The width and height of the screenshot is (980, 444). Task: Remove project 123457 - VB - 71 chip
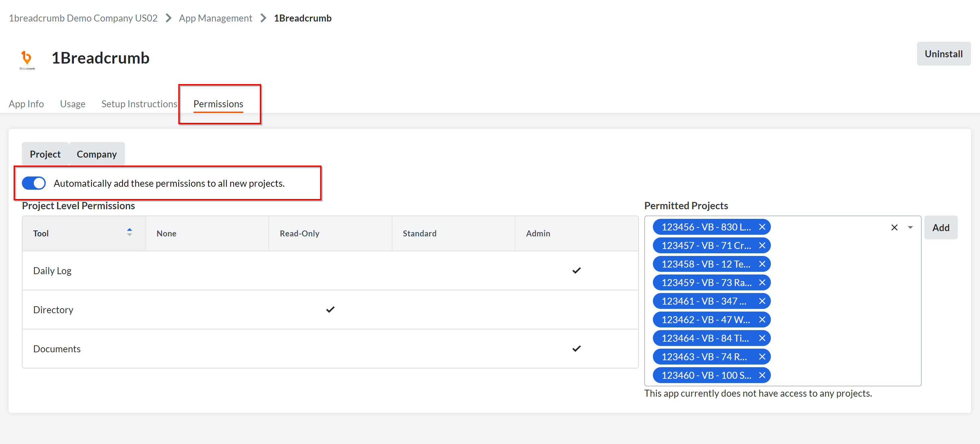coord(762,246)
